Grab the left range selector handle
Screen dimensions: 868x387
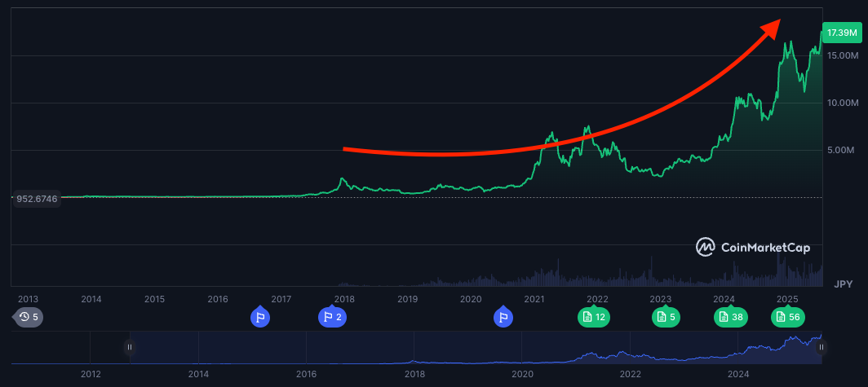click(130, 347)
